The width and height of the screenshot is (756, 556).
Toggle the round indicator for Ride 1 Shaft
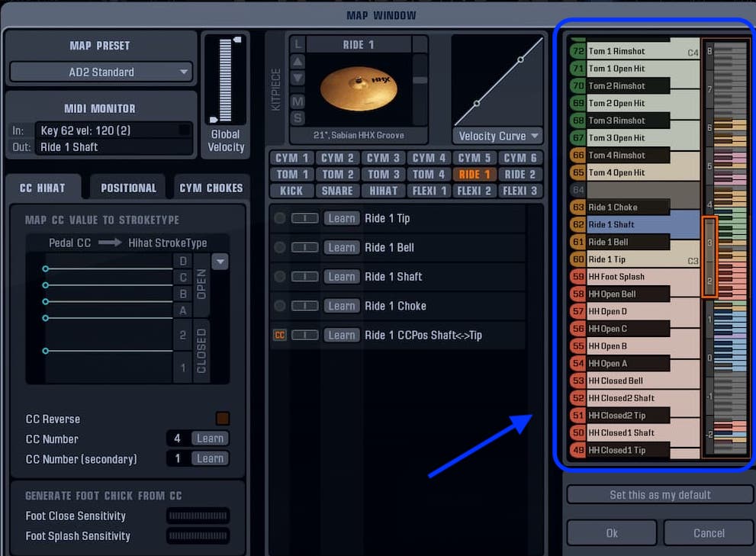click(x=280, y=277)
